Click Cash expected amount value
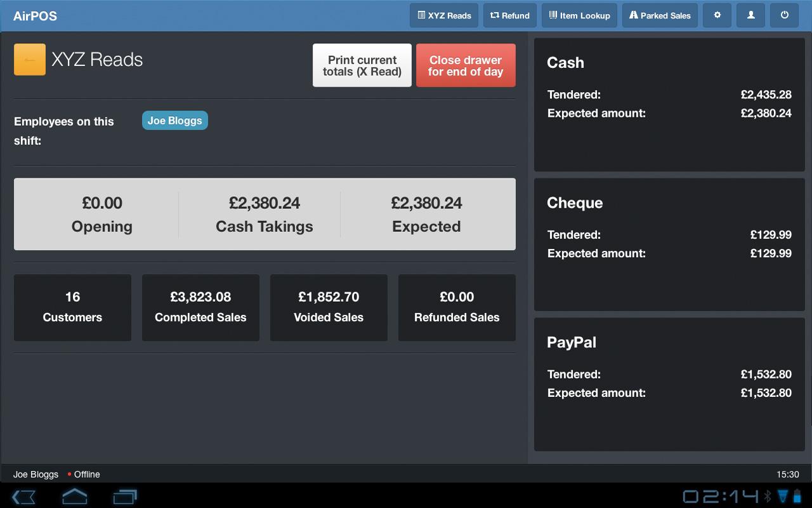Image resolution: width=812 pixels, height=508 pixels. pyautogui.click(x=766, y=113)
